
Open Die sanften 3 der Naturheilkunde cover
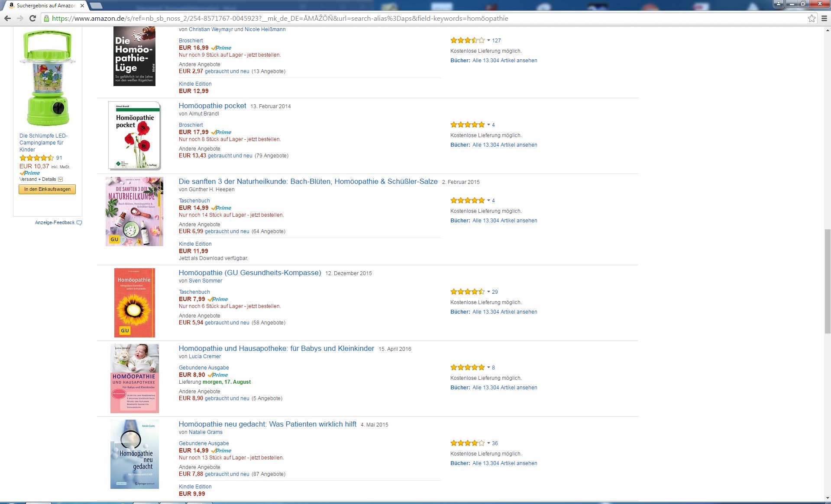tap(134, 212)
